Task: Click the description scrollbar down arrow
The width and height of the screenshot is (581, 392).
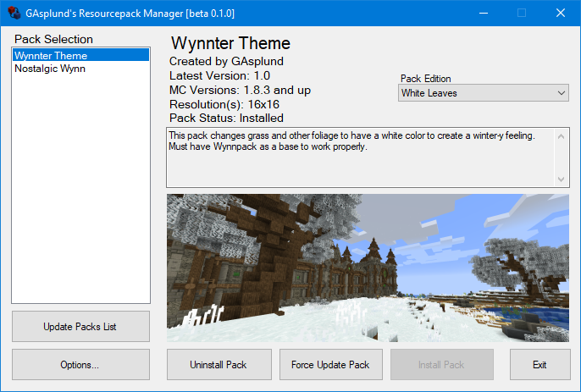Action: 562,179
